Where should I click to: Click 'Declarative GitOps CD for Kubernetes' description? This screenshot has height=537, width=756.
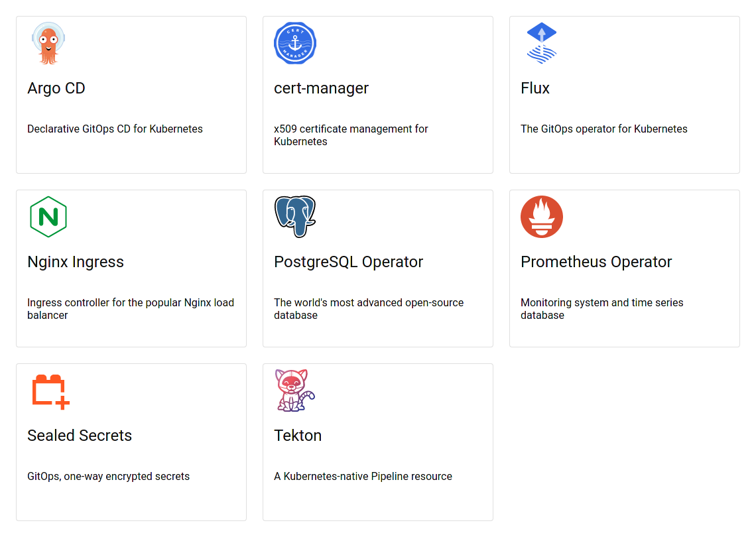[x=115, y=129]
